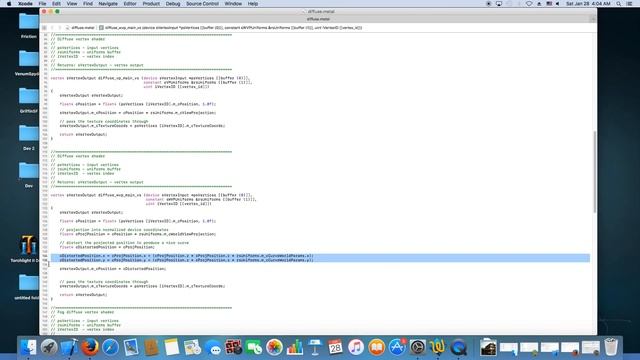Open Mail stamp icon in the dock
The width and height of the screenshot is (640, 360).
point(131,347)
